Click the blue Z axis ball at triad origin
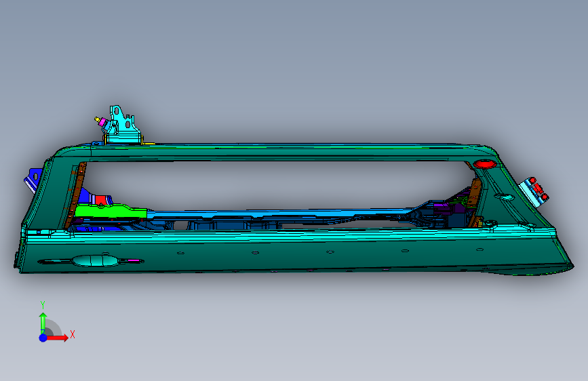The image size is (588, 381). [x=43, y=338]
